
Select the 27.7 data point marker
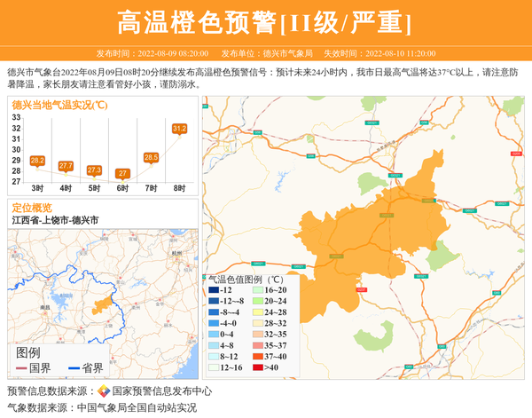click(x=66, y=166)
